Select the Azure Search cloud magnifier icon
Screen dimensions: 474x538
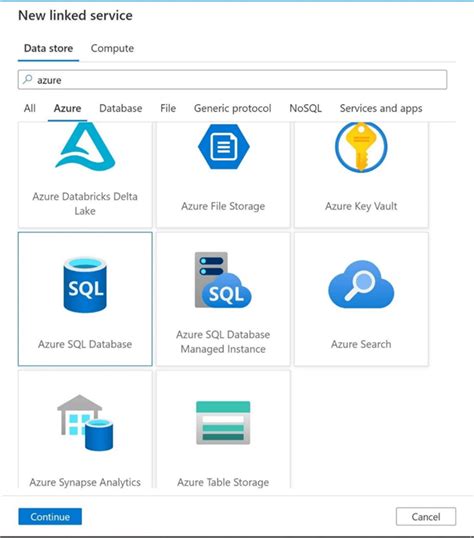(x=361, y=284)
